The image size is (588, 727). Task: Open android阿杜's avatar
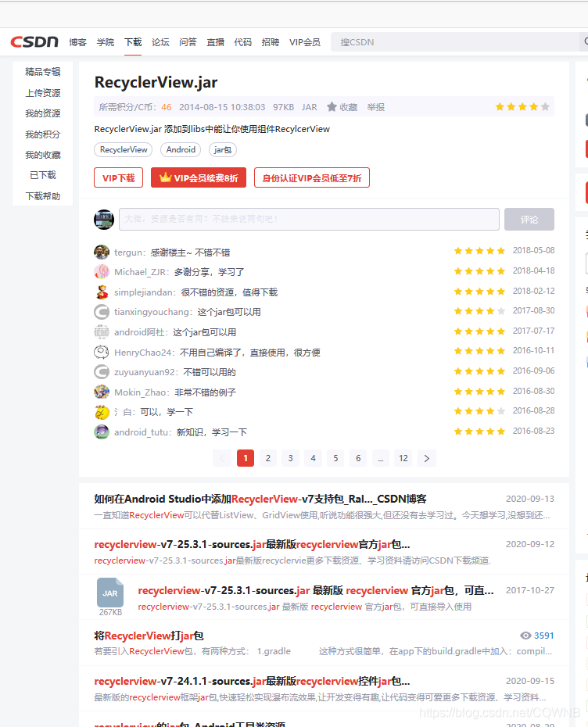pos(102,332)
